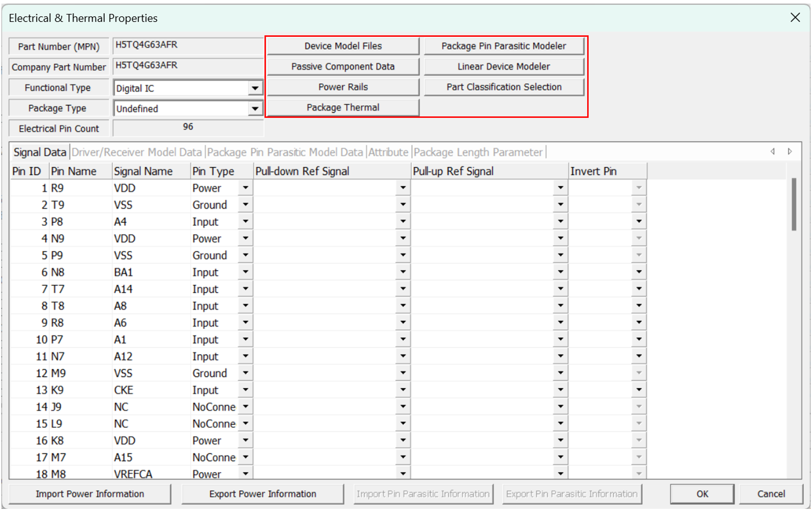The width and height of the screenshot is (812, 511).
Task: Click the Signal Name column header
Action: point(143,171)
